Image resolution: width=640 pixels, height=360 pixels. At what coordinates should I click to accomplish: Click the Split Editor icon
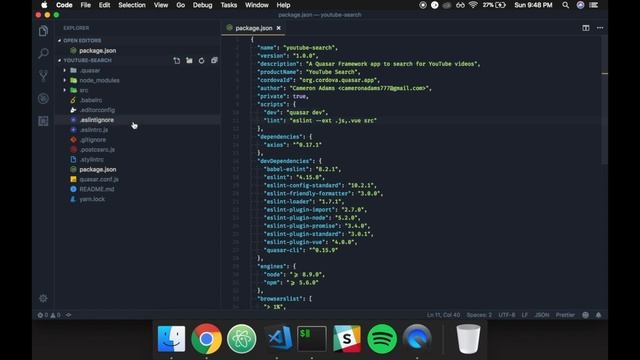coord(586,28)
